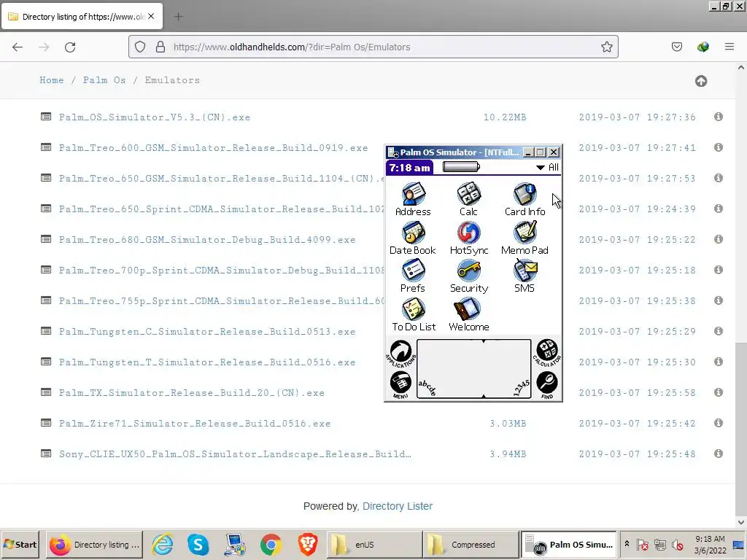Switch to the enUS folder window
The height and width of the screenshot is (560, 747).
coord(374,544)
